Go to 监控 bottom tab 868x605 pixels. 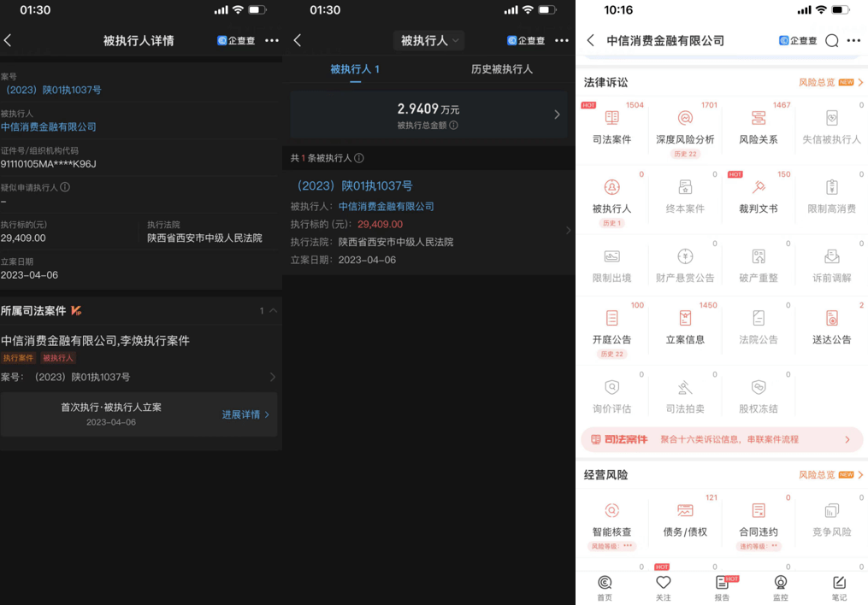(x=781, y=588)
